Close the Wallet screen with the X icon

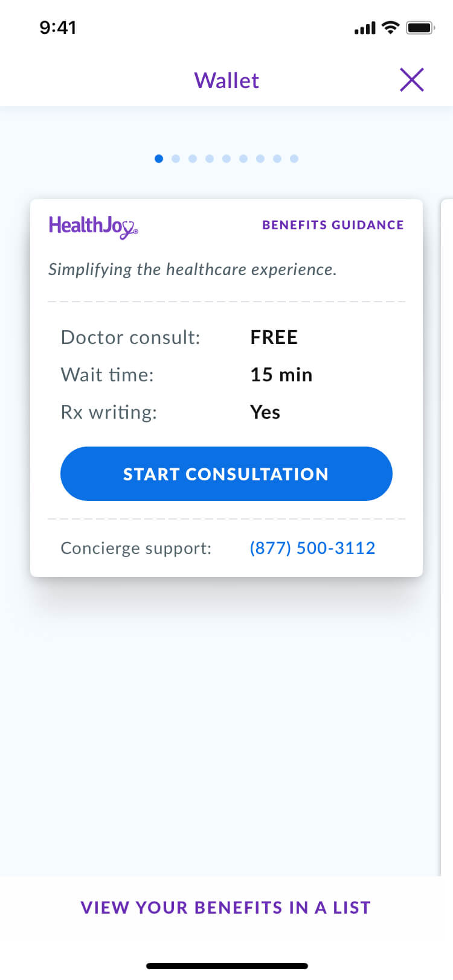(412, 80)
